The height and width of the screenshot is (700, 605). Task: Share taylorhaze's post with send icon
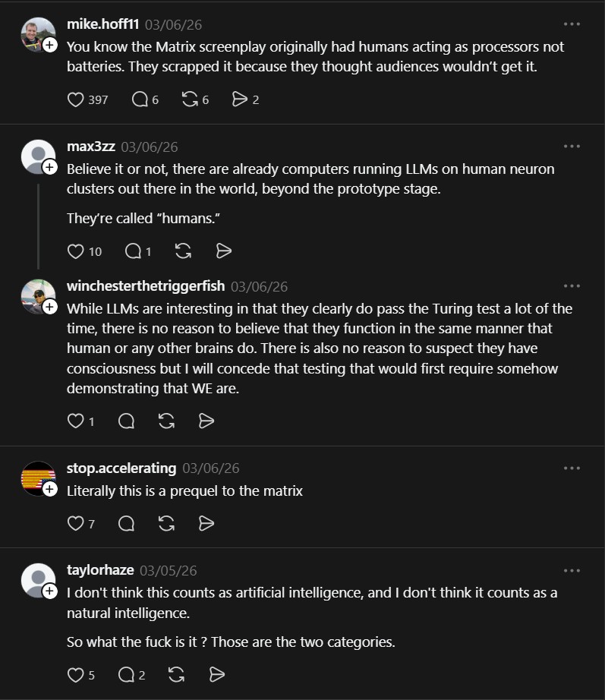click(216, 675)
